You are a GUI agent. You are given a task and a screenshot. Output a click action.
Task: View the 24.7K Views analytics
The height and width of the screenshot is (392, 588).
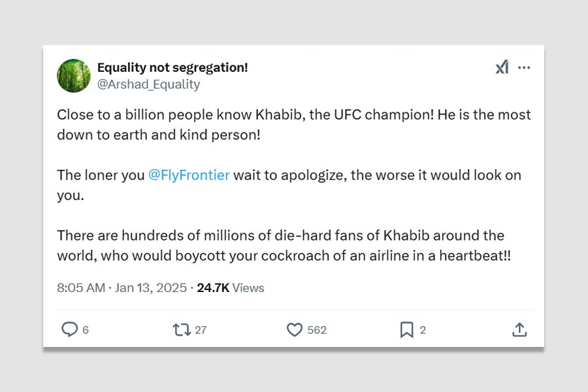click(x=230, y=287)
